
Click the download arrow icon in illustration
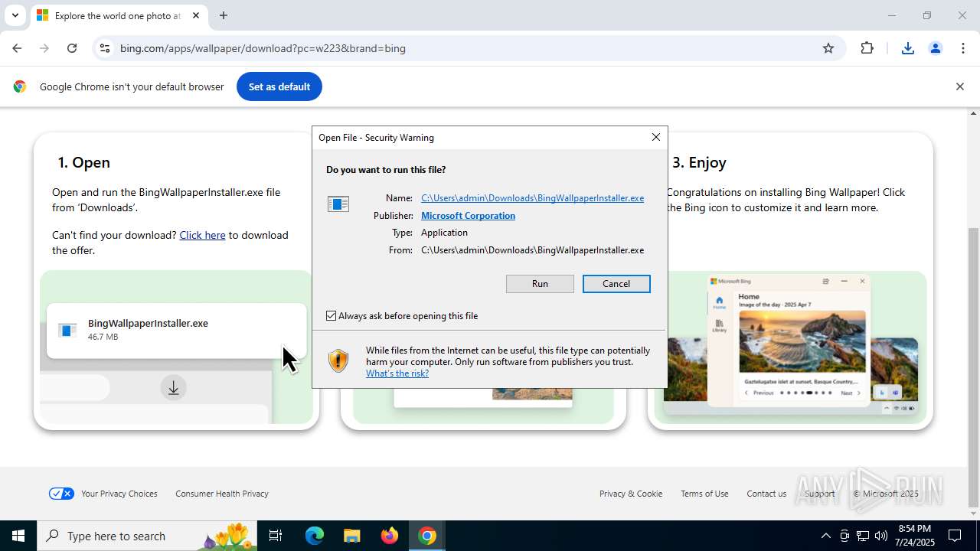[x=174, y=388]
